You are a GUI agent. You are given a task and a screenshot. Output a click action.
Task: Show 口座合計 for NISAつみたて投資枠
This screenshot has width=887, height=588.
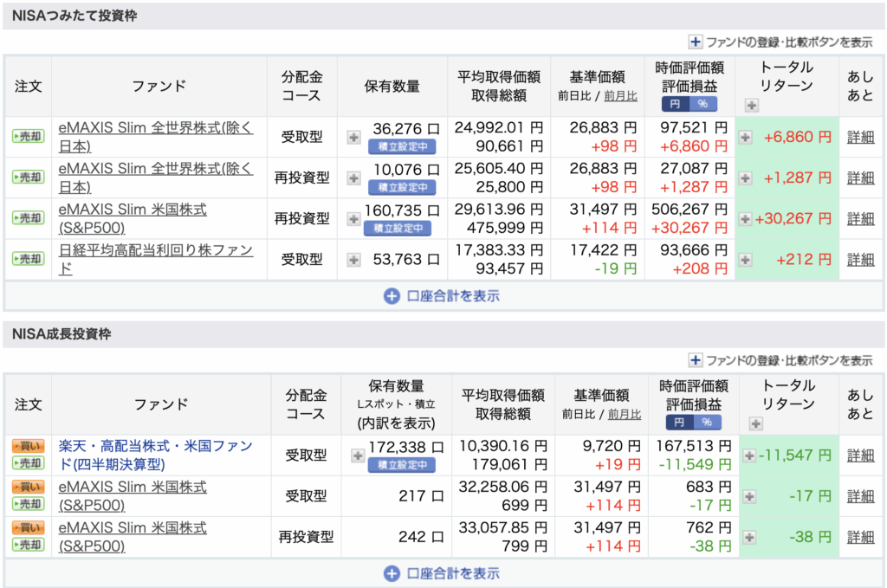[x=442, y=295]
